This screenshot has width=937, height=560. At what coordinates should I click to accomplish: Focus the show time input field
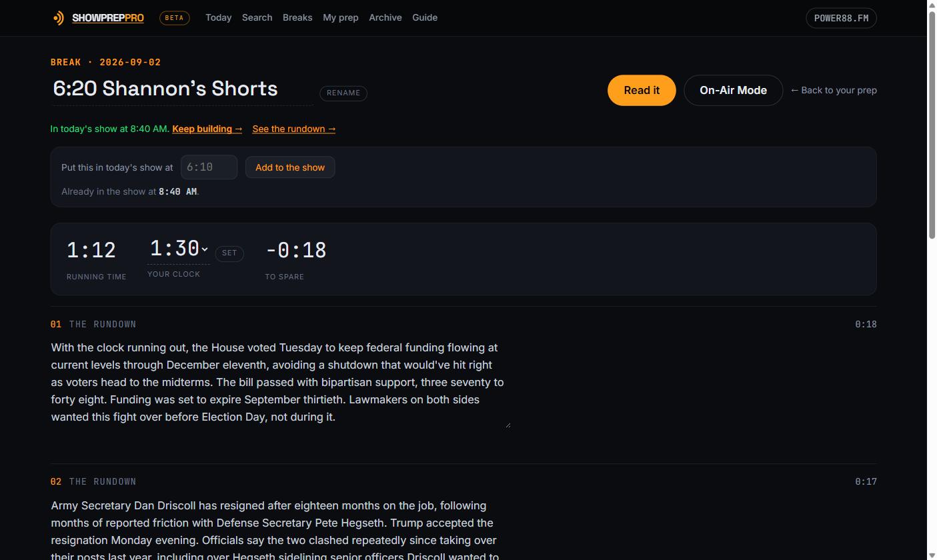coord(209,167)
